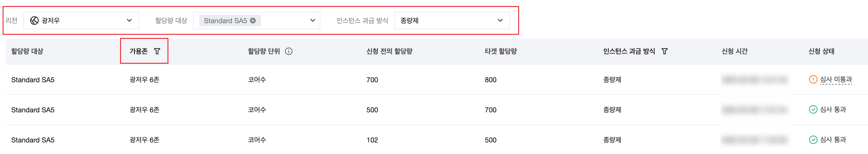The height and width of the screenshot is (154, 868).
Task: Click the green check icon in third row
Action: (x=813, y=140)
